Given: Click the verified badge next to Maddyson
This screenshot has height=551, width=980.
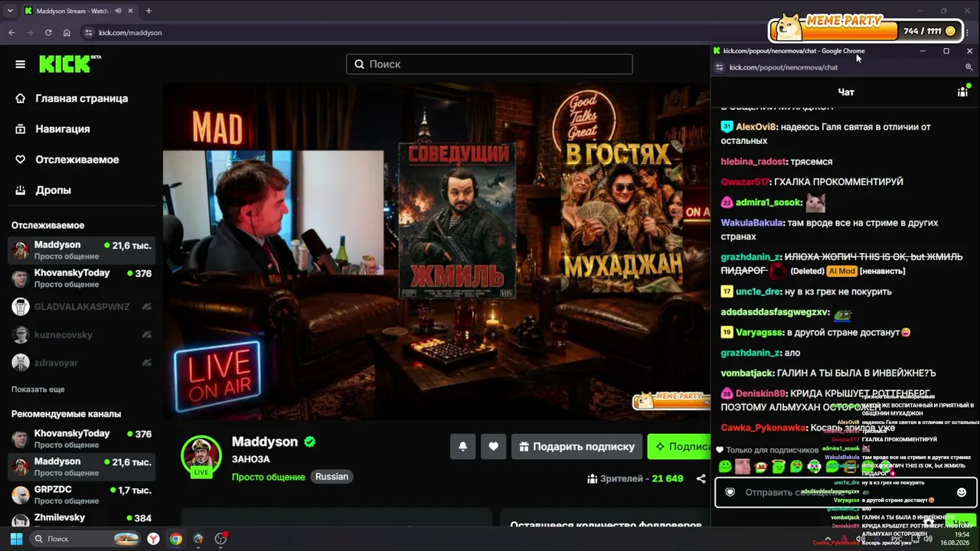Looking at the screenshot, I should pos(309,442).
